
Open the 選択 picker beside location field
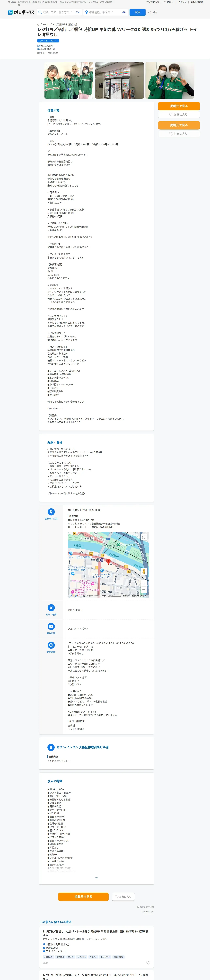pyautogui.click(x=124, y=13)
